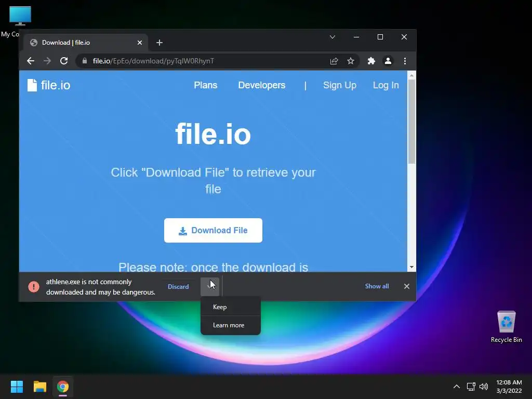Click the file.io logo in header
Viewport: 532px width, 399px height.
point(49,85)
